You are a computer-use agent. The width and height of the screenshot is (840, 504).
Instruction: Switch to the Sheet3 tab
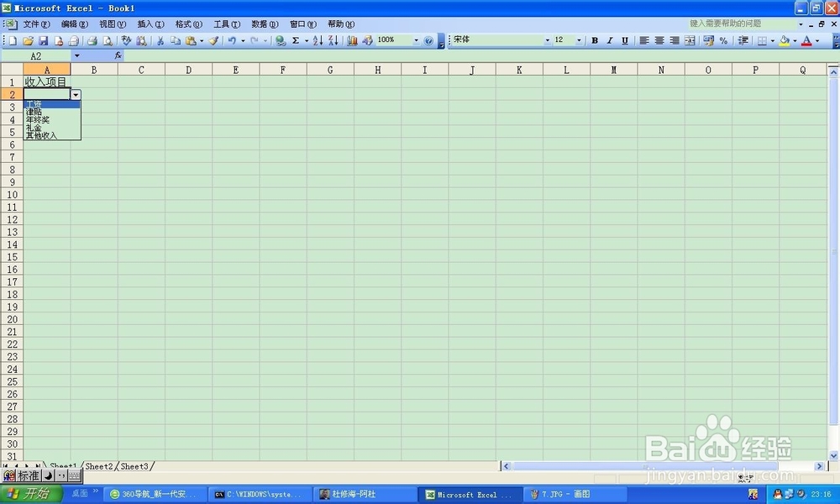coord(134,466)
